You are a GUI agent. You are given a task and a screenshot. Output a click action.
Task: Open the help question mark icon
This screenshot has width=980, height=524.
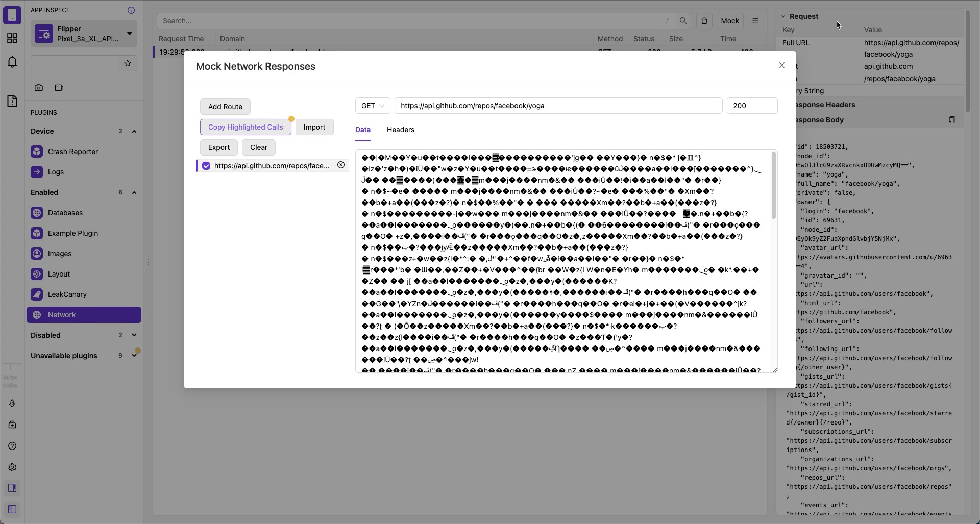pos(12,446)
